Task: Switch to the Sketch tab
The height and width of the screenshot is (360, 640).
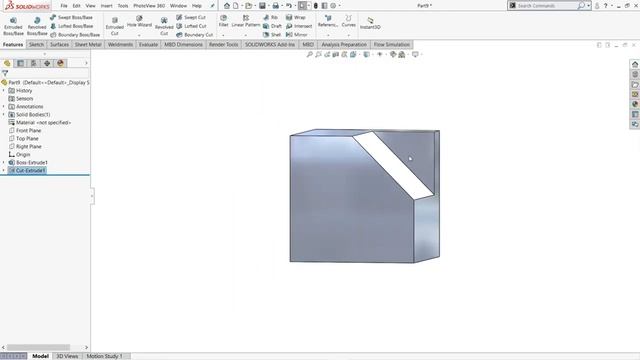Action: [36, 44]
